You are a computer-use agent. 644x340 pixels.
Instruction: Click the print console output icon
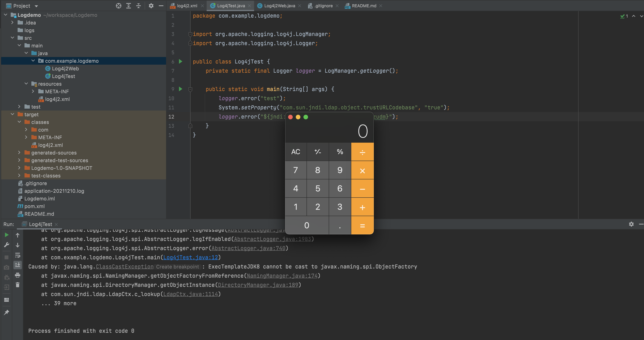click(x=17, y=275)
